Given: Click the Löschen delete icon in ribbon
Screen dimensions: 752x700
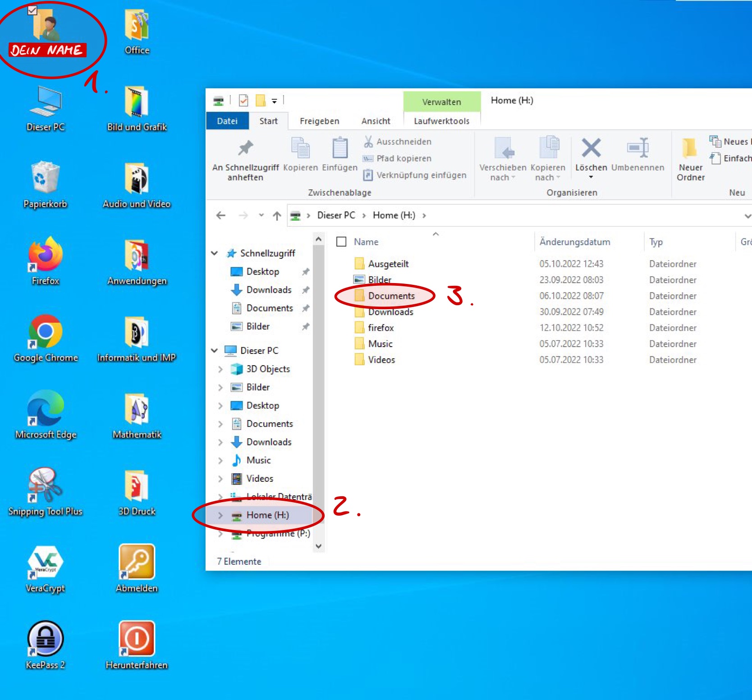Looking at the screenshot, I should pos(591,149).
